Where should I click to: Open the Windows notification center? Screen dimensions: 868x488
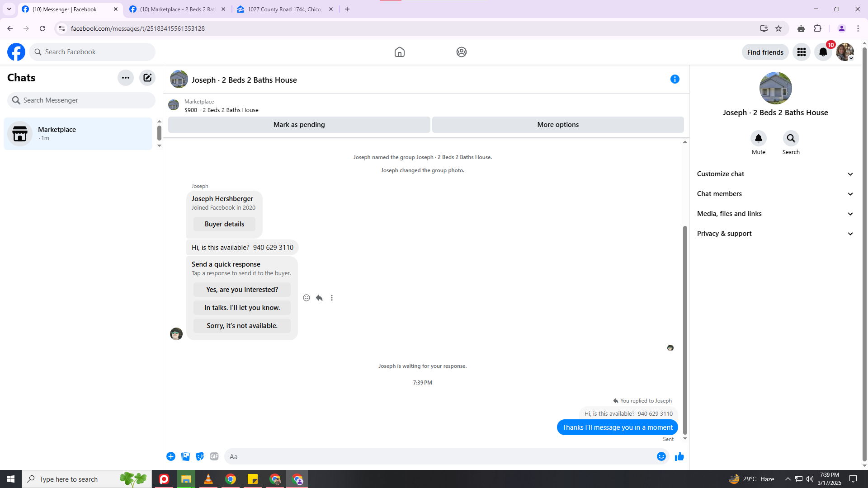click(853, 479)
